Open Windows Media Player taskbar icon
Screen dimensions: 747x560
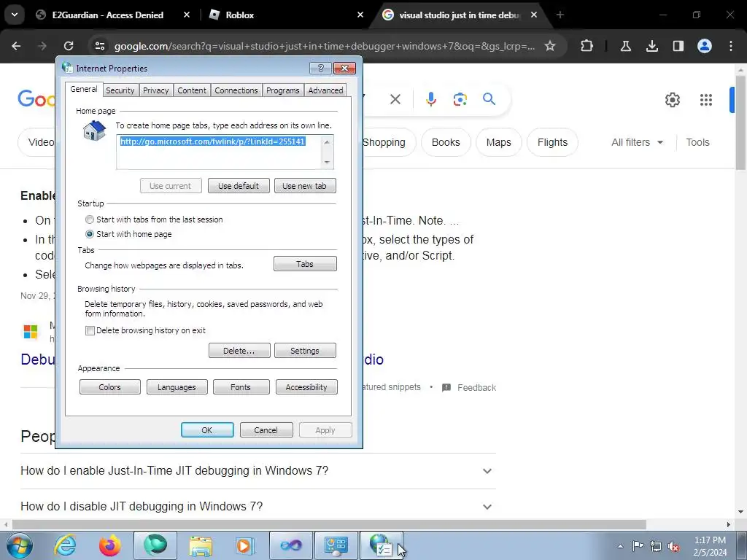[x=245, y=545]
